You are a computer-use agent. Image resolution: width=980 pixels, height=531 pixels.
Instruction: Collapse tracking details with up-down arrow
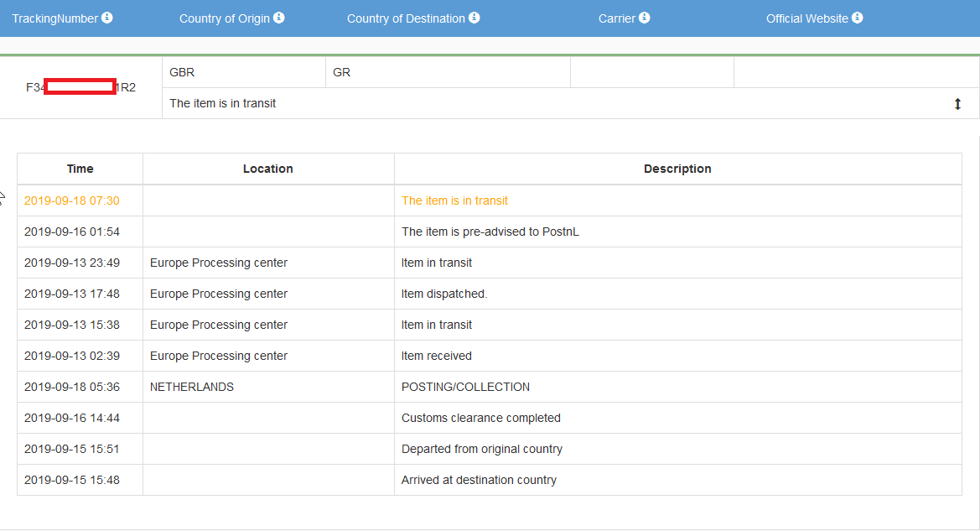point(957,104)
